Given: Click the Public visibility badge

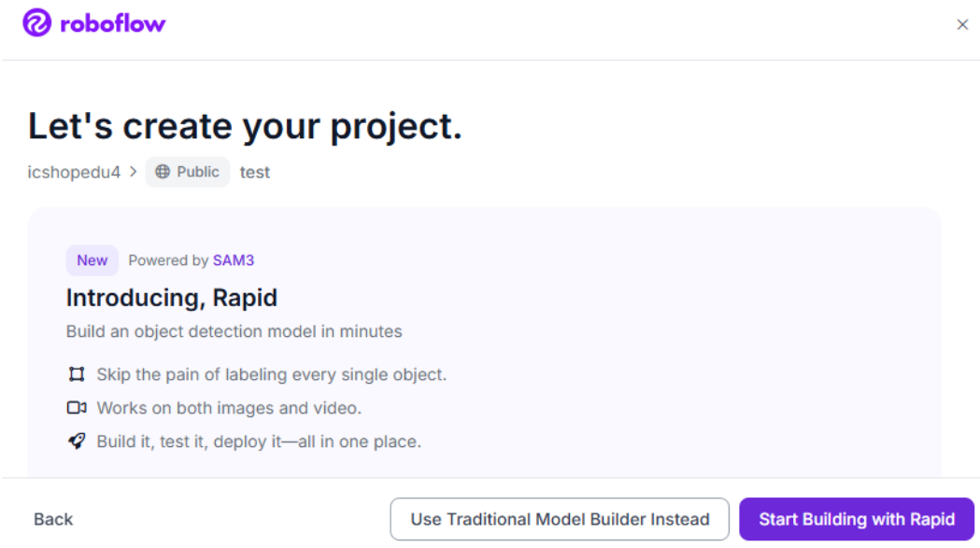Looking at the screenshot, I should coord(188,172).
